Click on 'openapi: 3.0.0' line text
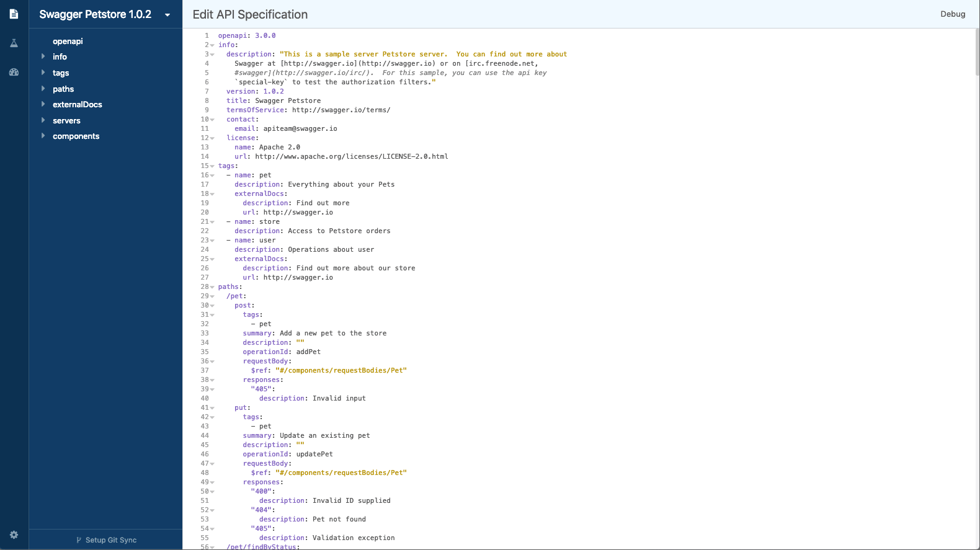 click(x=247, y=35)
